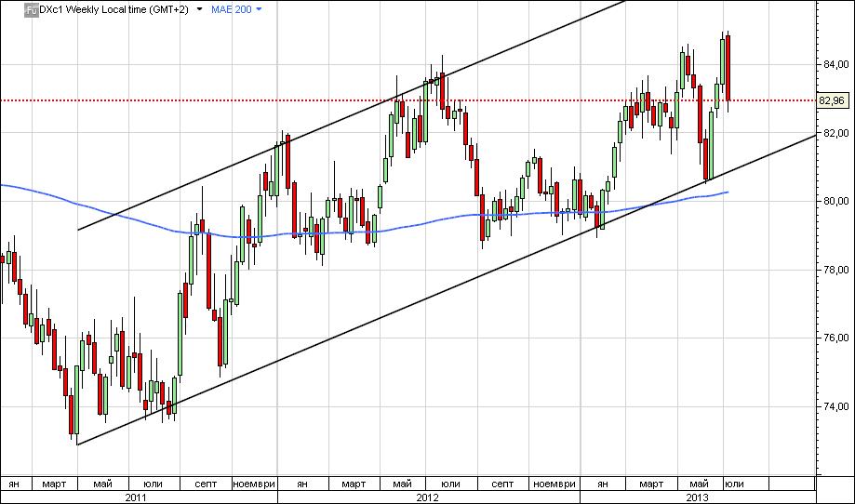The width and height of the screenshot is (855, 504).
Task: Click the 80,00 price axis label
Action: (x=835, y=201)
